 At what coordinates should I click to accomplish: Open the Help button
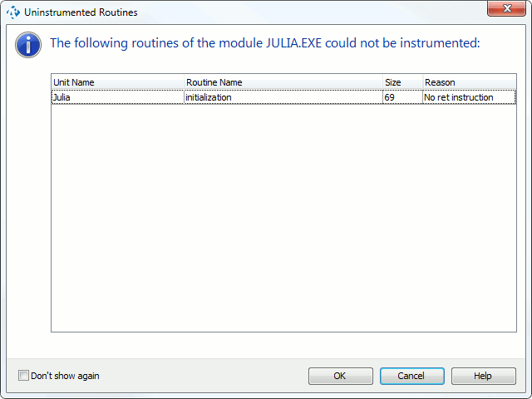coord(484,376)
